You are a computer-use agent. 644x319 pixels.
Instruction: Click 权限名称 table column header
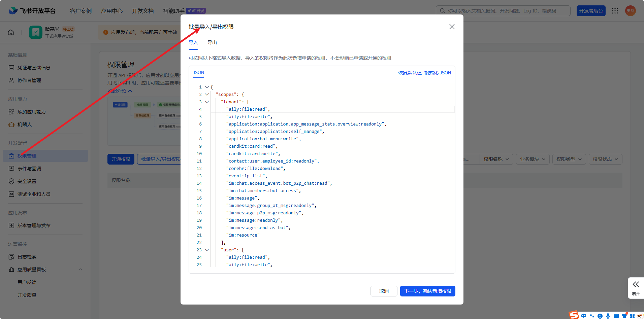tap(121, 180)
